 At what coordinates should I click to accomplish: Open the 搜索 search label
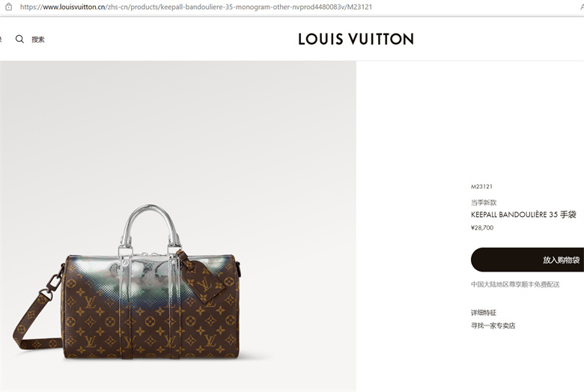tap(38, 40)
